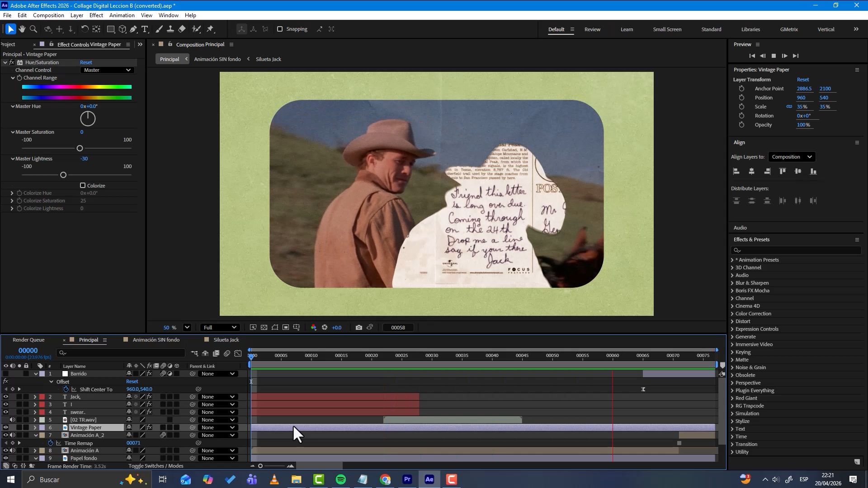Expand the Blur & Sharpen category

click(x=732, y=283)
